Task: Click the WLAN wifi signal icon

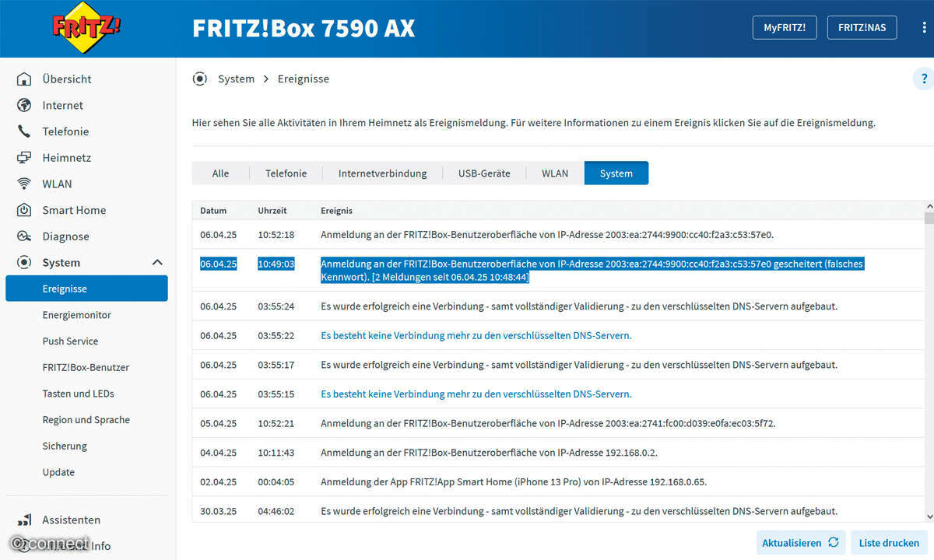Action: click(24, 184)
